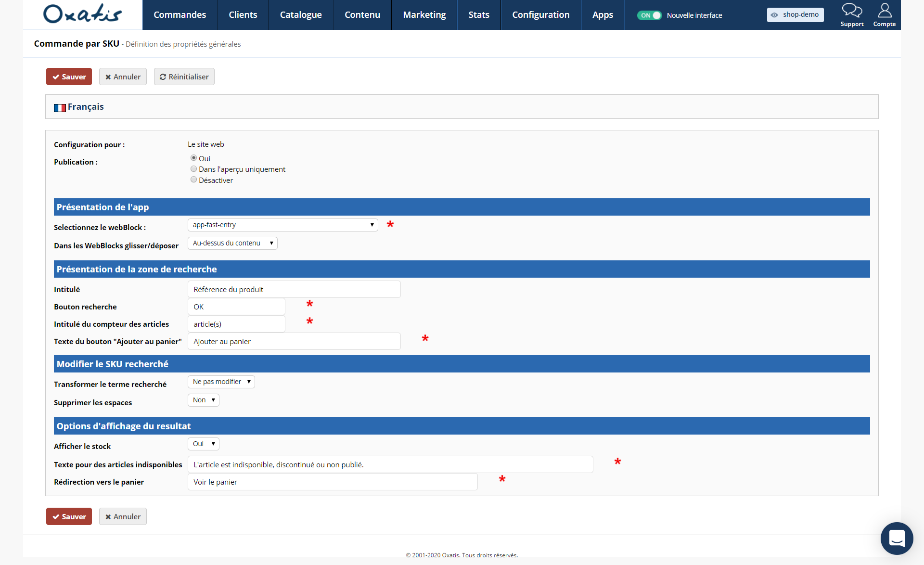Select the Oui publication radio button
The height and width of the screenshot is (565, 924).
pos(193,158)
